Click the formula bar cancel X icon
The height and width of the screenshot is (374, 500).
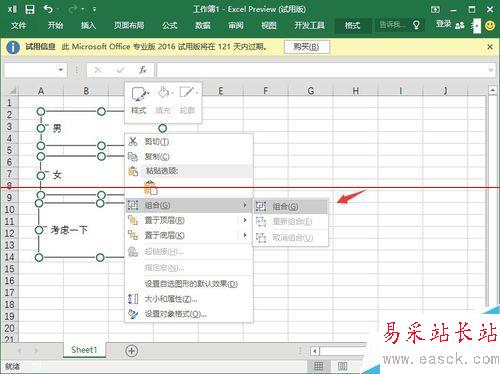coord(98,70)
